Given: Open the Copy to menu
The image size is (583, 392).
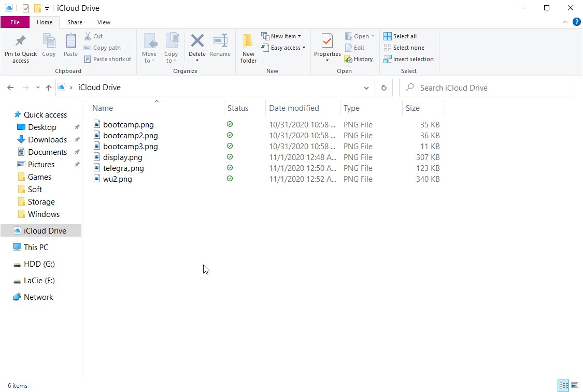Looking at the screenshot, I should point(171,48).
